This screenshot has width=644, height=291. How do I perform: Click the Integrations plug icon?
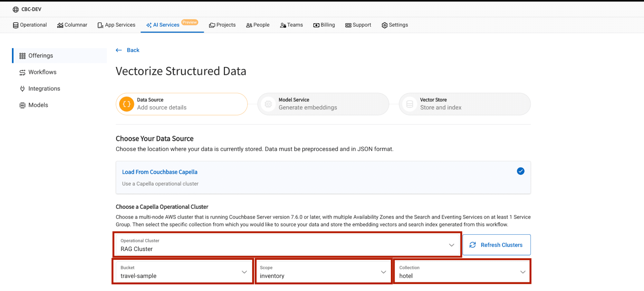22,89
